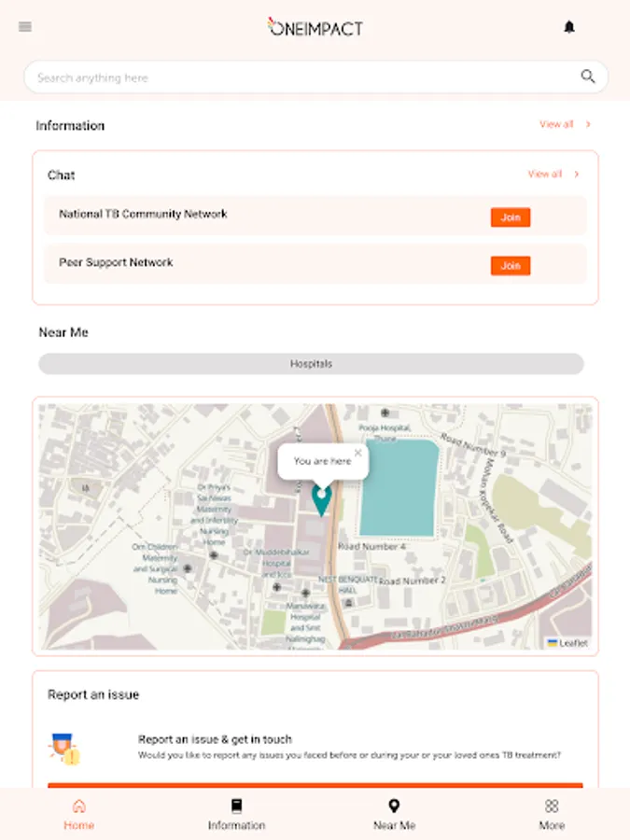This screenshot has height=840, width=630.
Task: Click Dr Priya's Sai Niwas hospital marker
Action: pos(214,555)
